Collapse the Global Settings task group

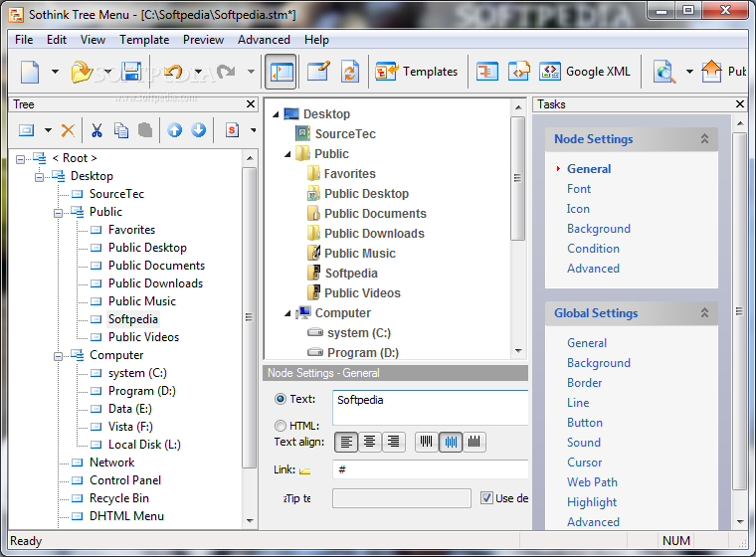tap(704, 313)
